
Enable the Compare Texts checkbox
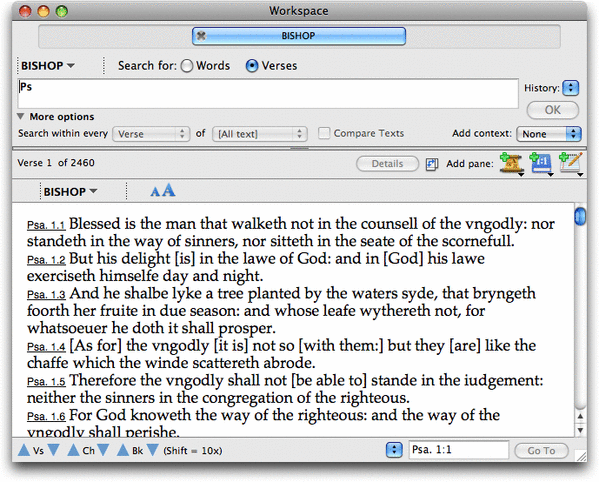pyautogui.click(x=324, y=133)
